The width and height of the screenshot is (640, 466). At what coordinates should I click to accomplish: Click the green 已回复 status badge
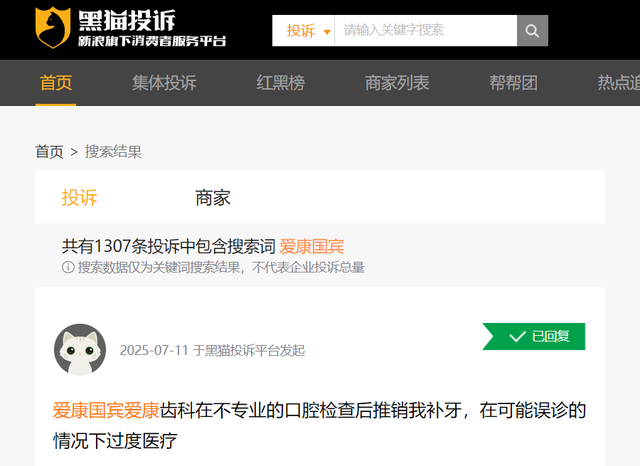click(534, 337)
